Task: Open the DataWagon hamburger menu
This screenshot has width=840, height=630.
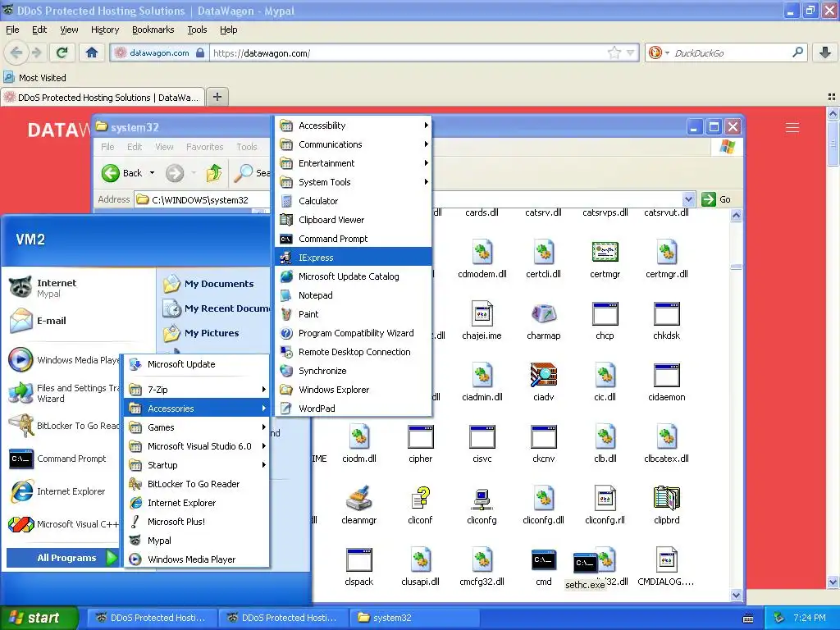Action: [x=792, y=127]
